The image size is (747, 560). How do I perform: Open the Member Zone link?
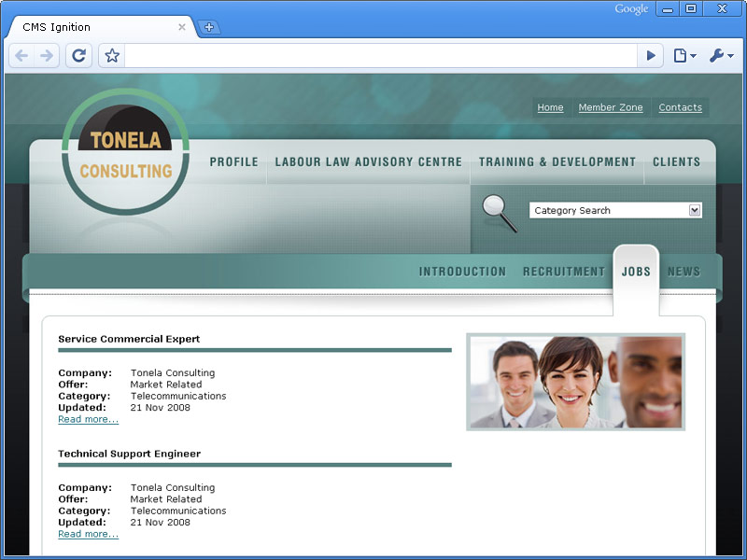[x=611, y=107]
